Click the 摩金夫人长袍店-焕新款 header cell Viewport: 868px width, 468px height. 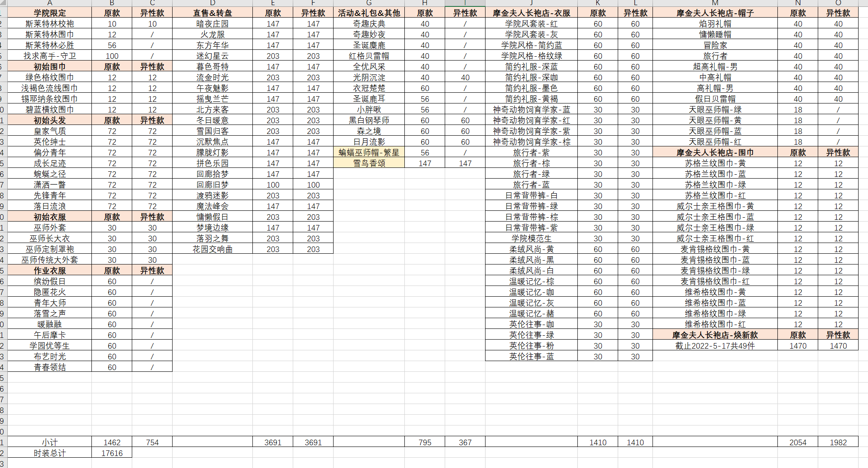pyautogui.click(x=715, y=335)
